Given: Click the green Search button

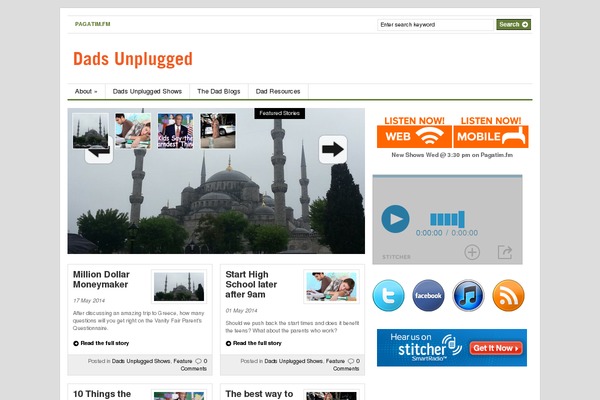Looking at the screenshot, I should tap(514, 24).
